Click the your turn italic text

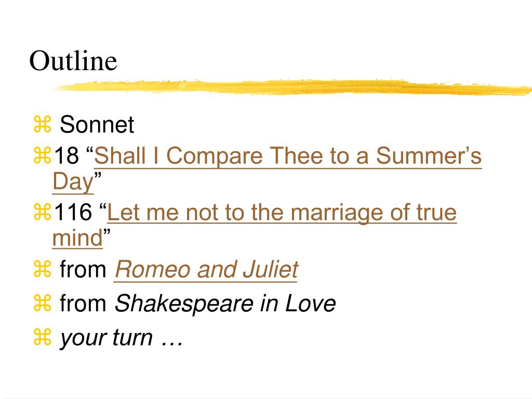122,338
